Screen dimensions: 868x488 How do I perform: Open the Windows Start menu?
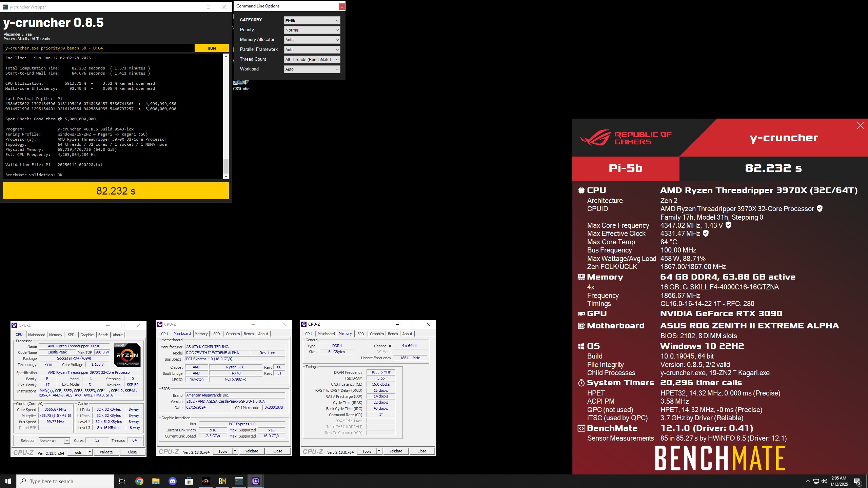point(8,481)
